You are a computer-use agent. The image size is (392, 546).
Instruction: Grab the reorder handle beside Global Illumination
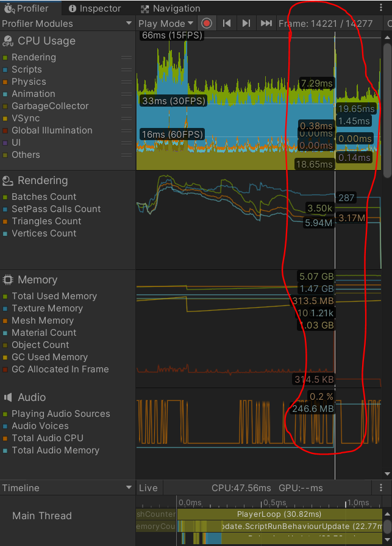coord(126,130)
